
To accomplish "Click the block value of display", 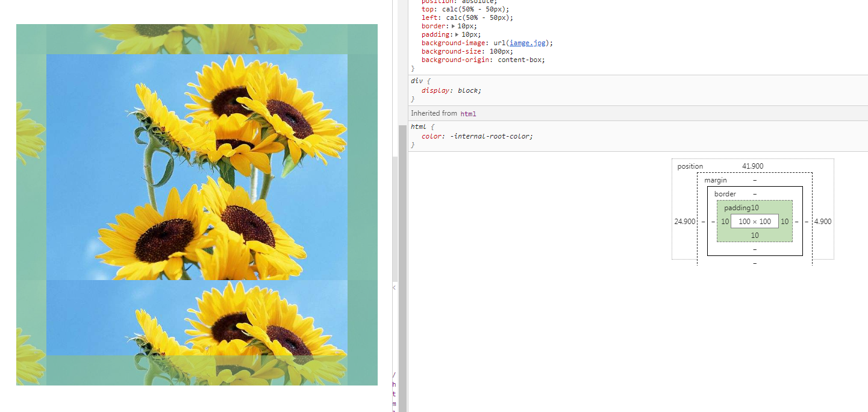I will pyautogui.click(x=469, y=90).
